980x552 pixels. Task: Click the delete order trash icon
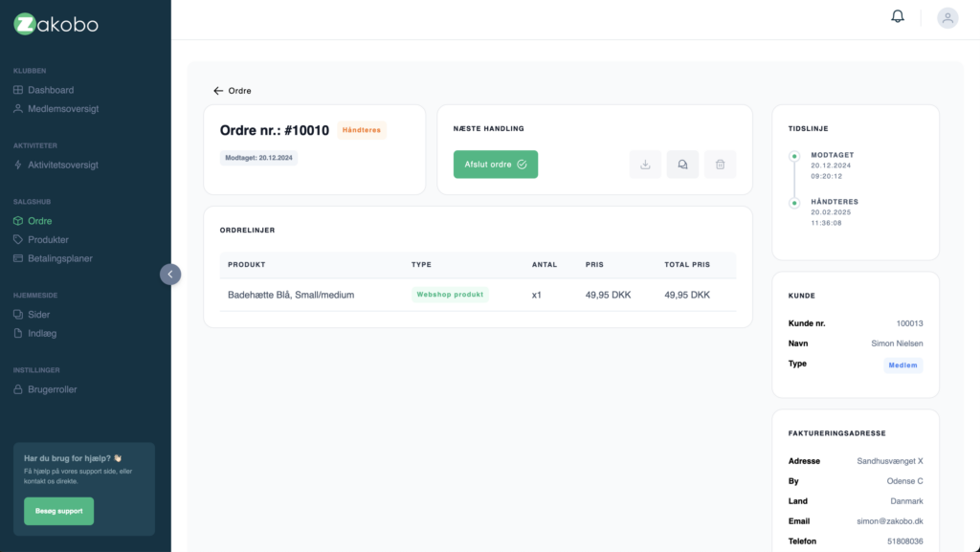pyautogui.click(x=720, y=165)
